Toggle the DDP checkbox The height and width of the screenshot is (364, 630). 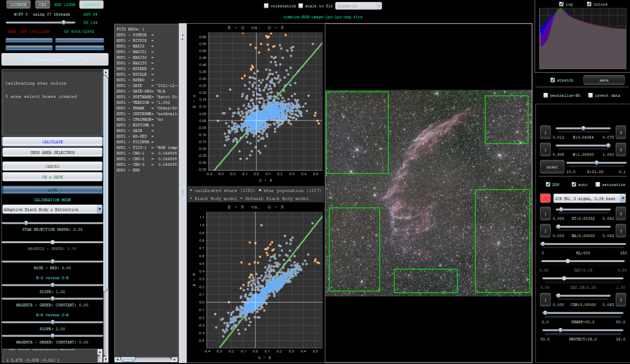548,184
